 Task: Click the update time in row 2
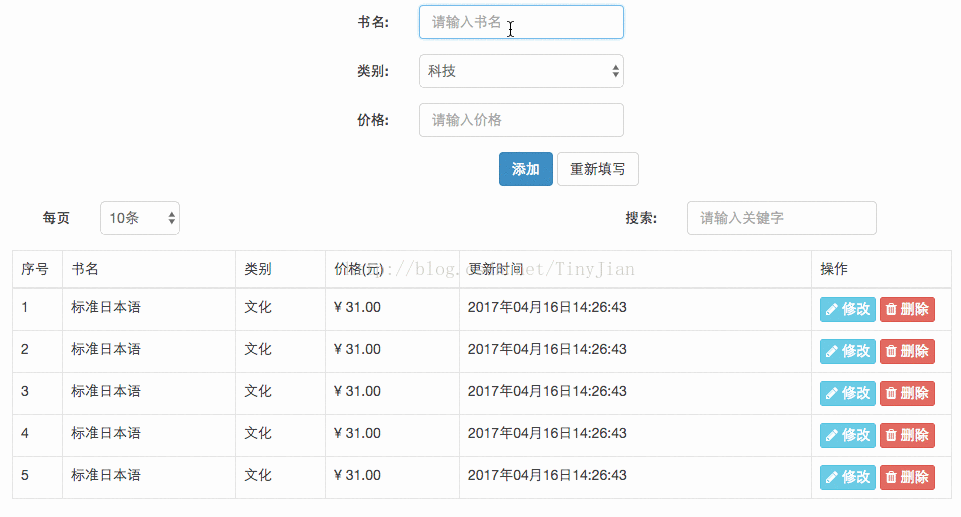pyautogui.click(x=547, y=349)
